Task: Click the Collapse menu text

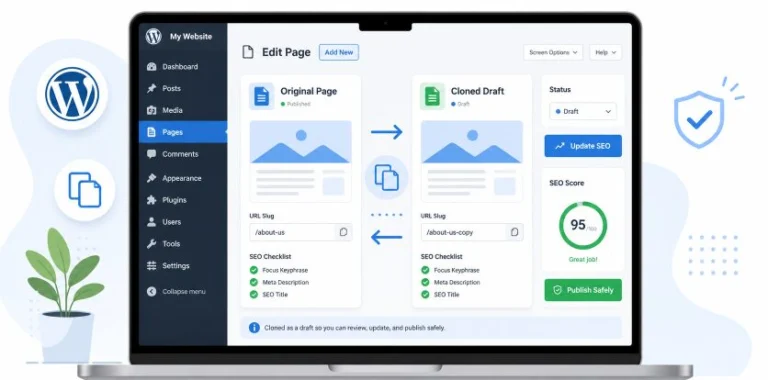Action: click(x=184, y=291)
